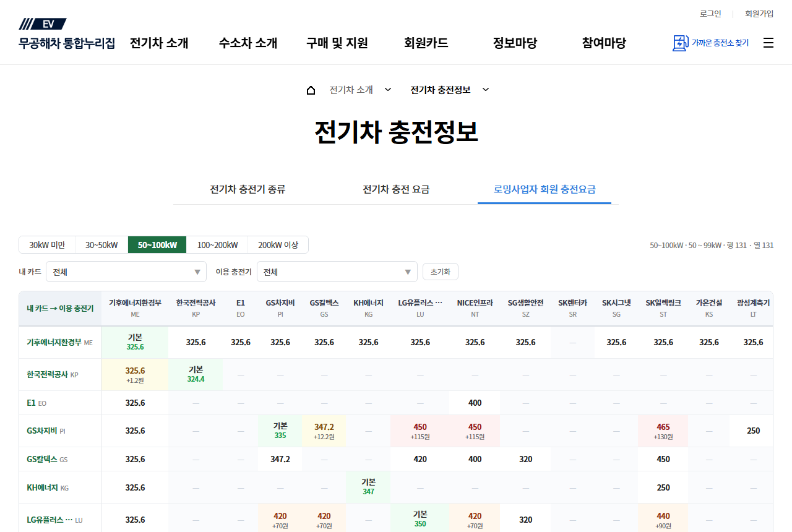This screenshot has height=532, width=792.
Task: Click GS칼텍스 GS column header
Action: click(x=324, y=308)
